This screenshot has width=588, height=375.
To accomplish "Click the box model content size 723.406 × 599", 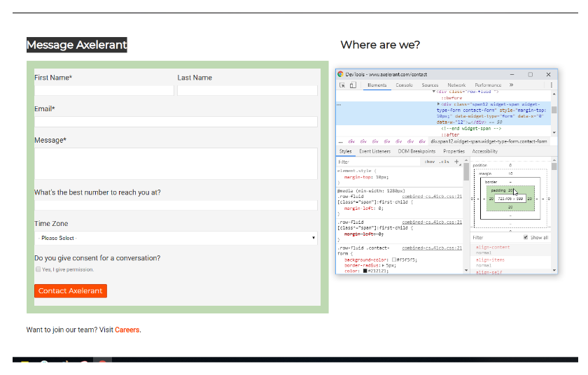I will click(x=510, y=199).
